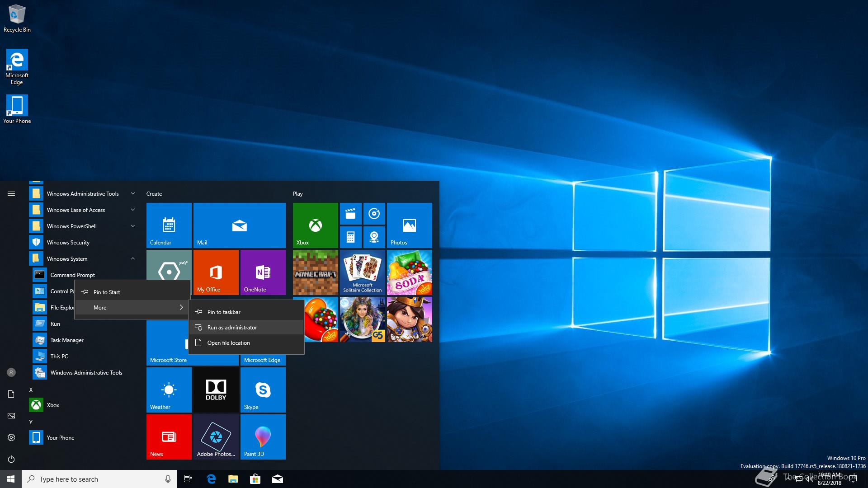Open the Dolby tile
The width and height of the screenshot is (868, 488).
(216, 389)
